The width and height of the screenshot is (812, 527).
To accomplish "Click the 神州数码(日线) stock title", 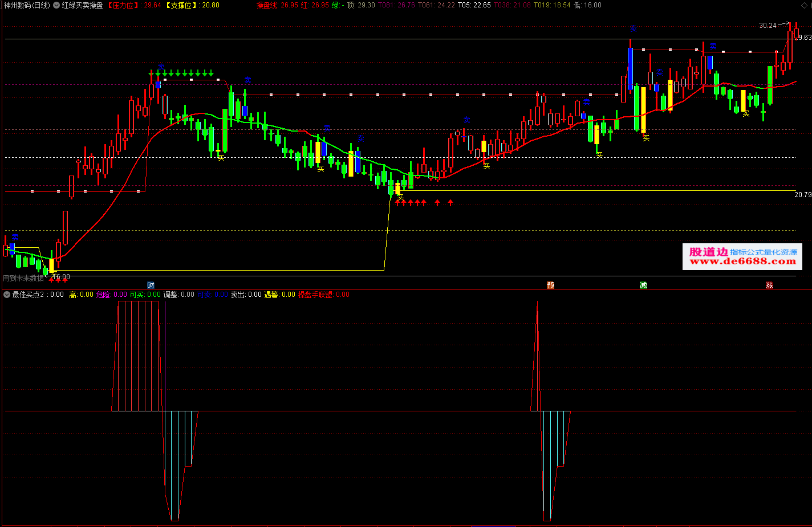I will pyautogui.click(x=27, y=5).
